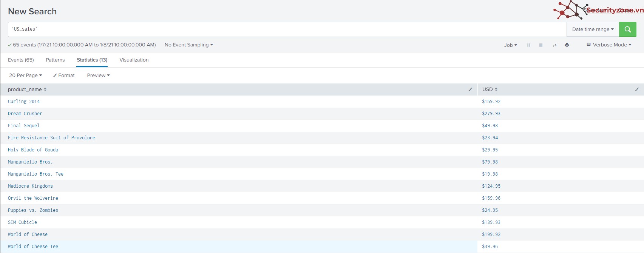This screenshot has width=644, height=253.
Task: Open No Event Sampling dropdown
Action: click(189, 45)
